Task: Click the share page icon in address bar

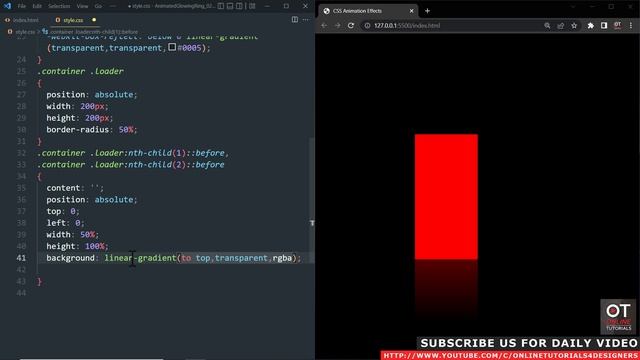Action: point(560,25)
